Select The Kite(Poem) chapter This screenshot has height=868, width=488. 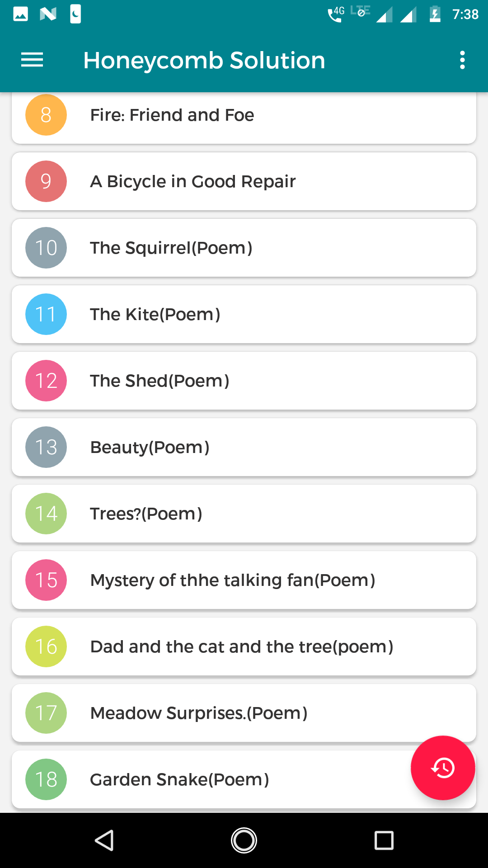point(155,315)
